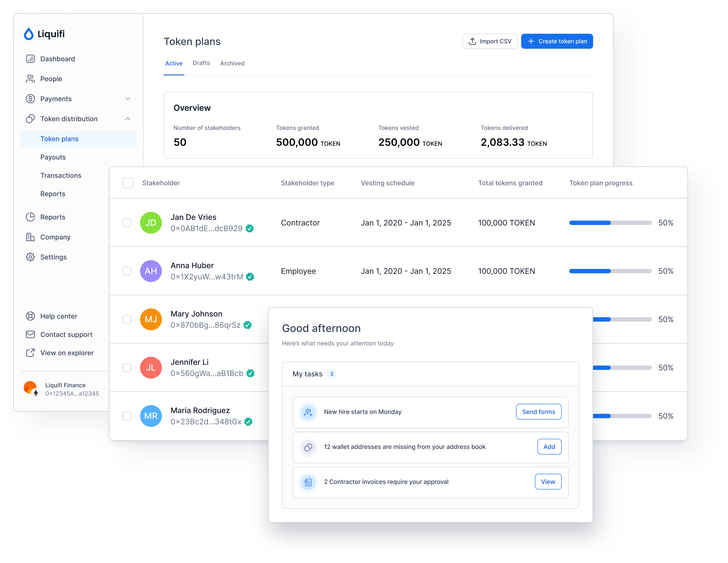Select the People section icon
Screen dimensions: 728x563
tap(30, 79)
